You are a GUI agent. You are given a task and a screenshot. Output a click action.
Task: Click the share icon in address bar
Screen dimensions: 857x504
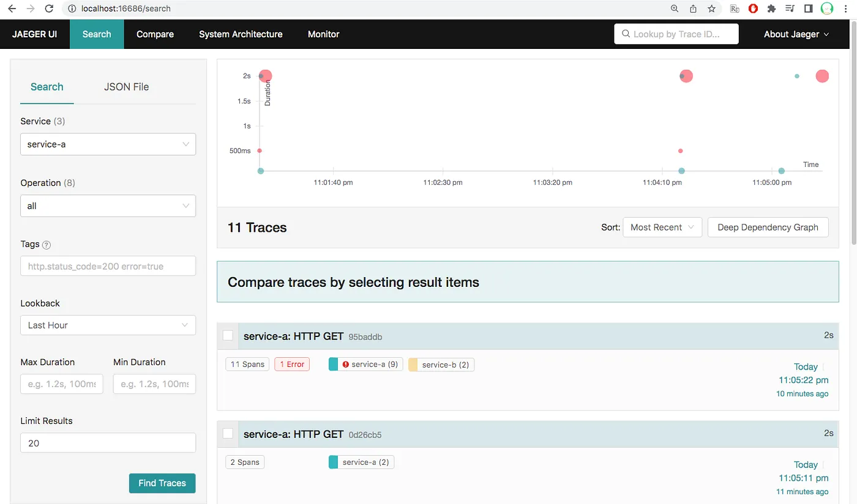tap(693, 9)
